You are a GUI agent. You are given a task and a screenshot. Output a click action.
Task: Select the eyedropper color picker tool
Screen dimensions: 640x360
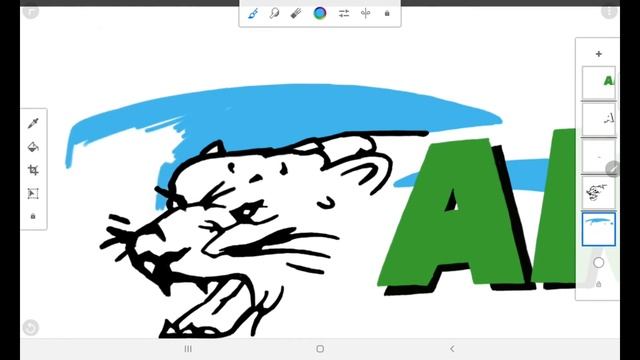tap(33, 123)
